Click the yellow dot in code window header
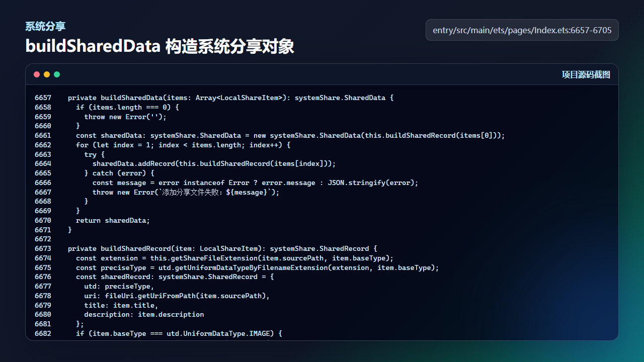644x362 pixels. (x=47, y=74)
